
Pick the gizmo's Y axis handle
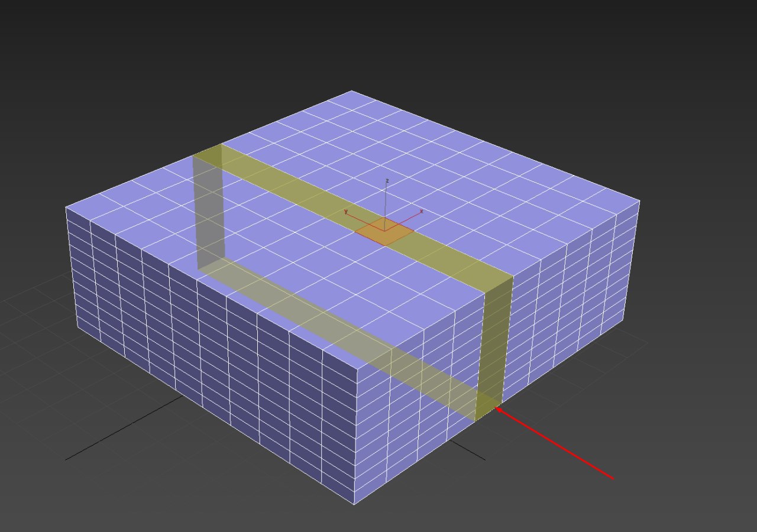click(x=364, y=220)
